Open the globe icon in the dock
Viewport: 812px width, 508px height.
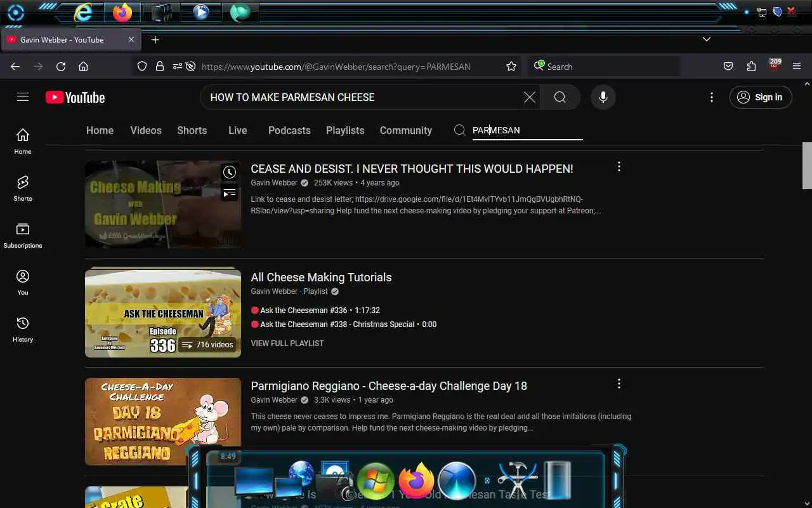pyautogui.click(x=301, y=474)
